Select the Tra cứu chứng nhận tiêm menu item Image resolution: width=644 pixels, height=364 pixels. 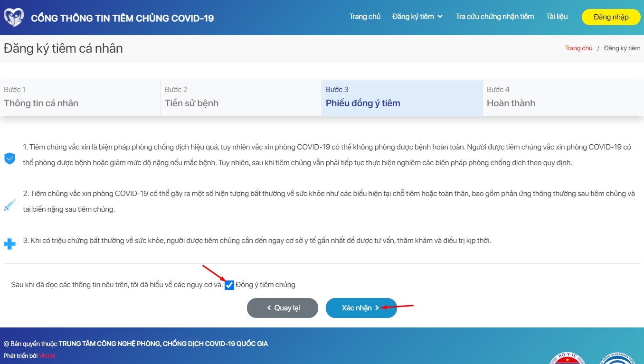[x=495, y=16]
